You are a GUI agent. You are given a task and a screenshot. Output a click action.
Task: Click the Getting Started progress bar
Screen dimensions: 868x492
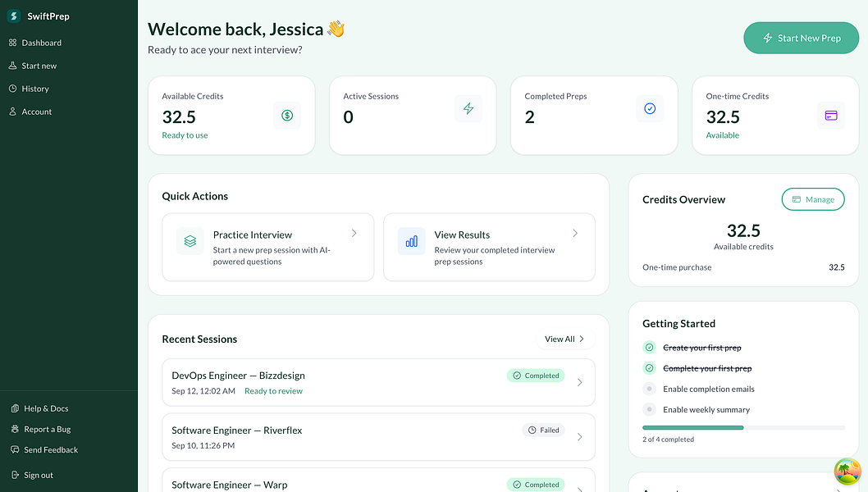coord(743,427)
